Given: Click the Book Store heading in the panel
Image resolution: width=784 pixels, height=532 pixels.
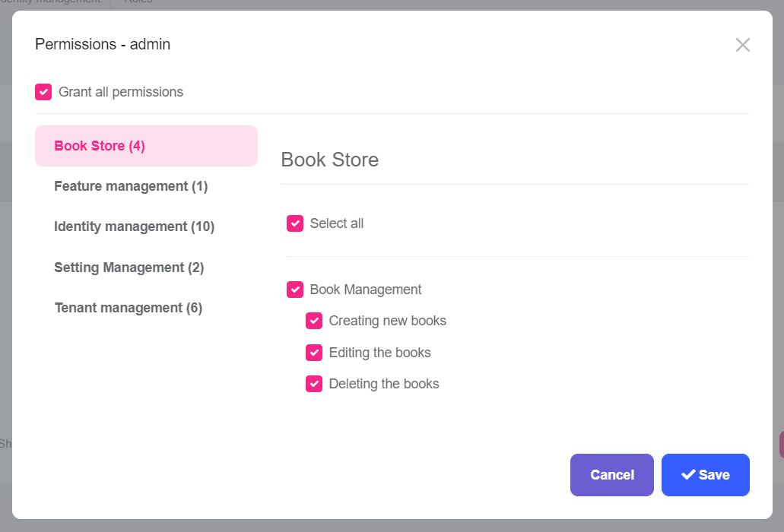Looking at the screenshot, I should click(x=329, y=160).
